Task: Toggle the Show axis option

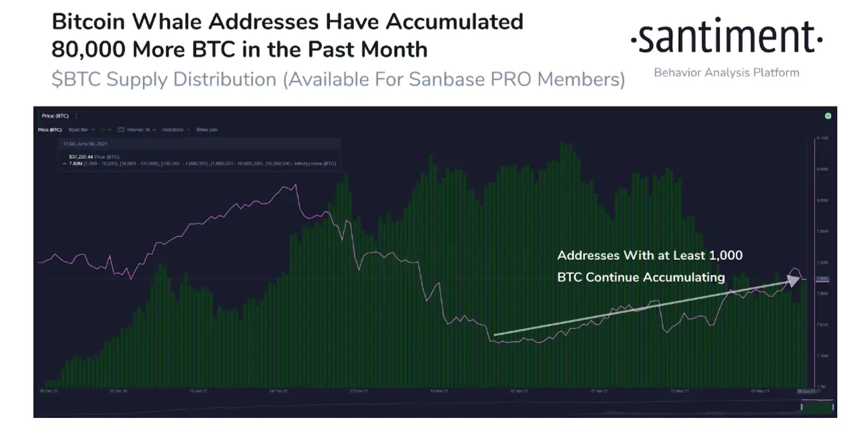Action: pos(207,130)
